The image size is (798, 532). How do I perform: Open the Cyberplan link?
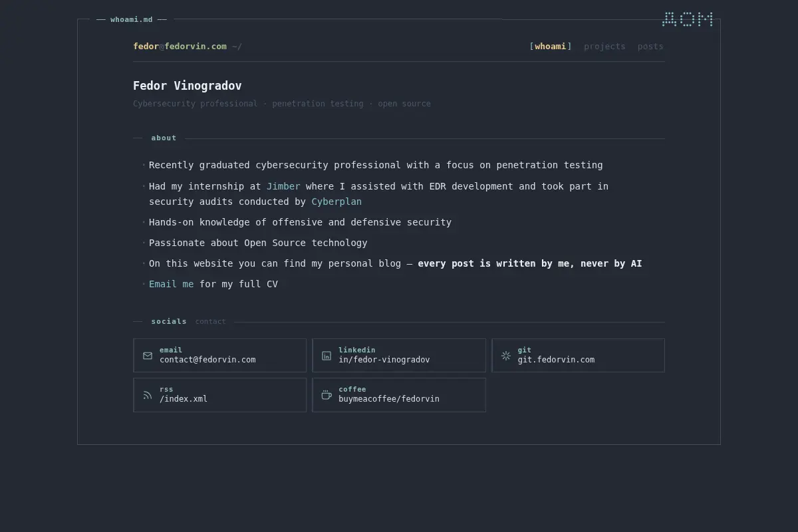[x=336, y=201]
